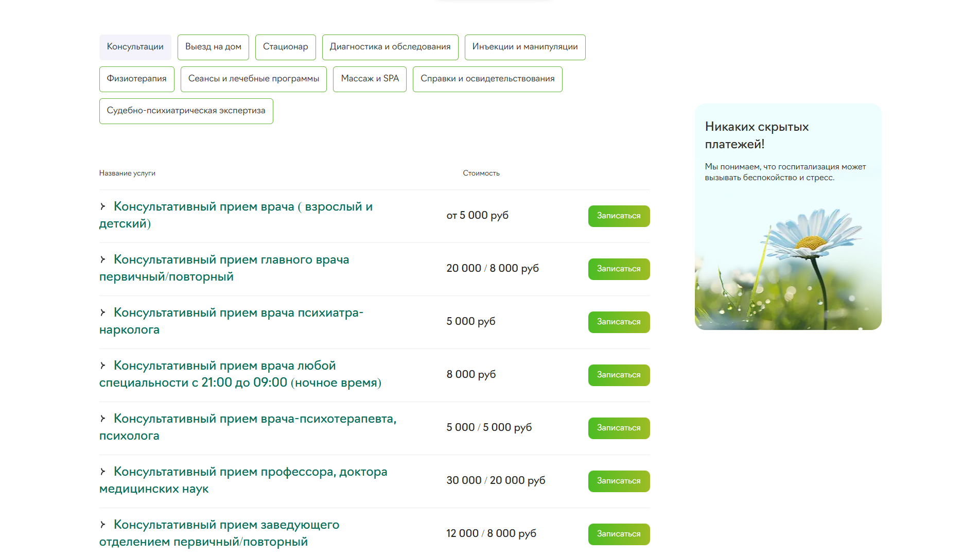Book профессора consultation via Записаться
The width and height of the screenshot is (980, 556).
pyautogui.click(x=619, y=481)
